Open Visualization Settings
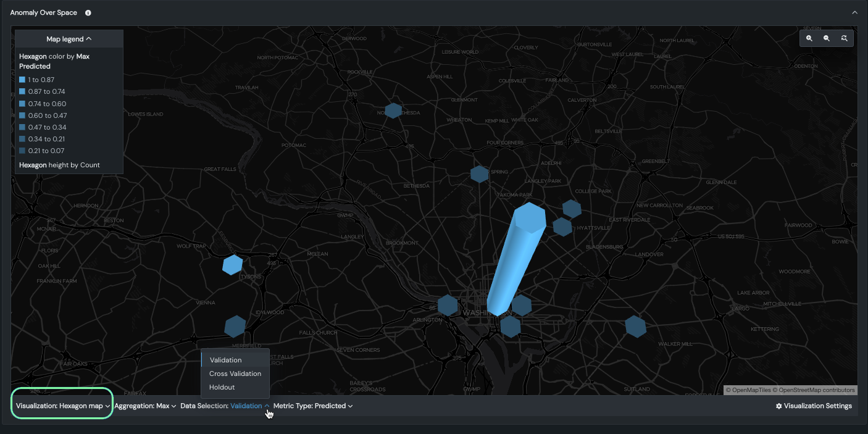 pos(814,406)
